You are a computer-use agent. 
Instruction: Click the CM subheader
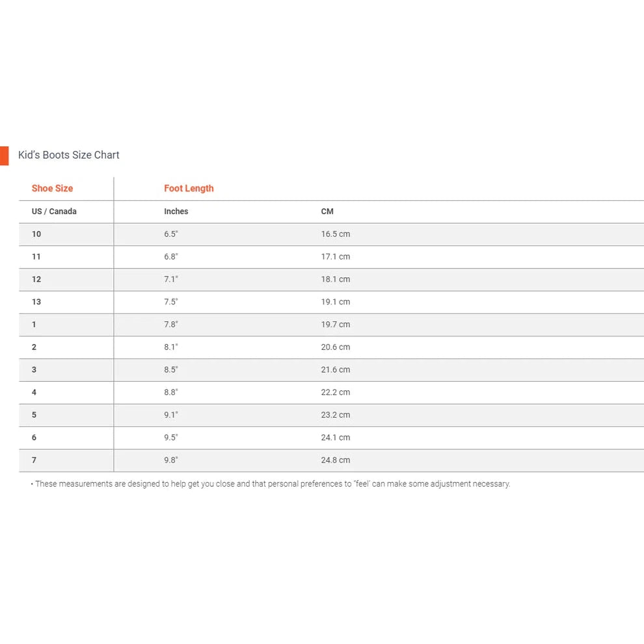point(327,211)
